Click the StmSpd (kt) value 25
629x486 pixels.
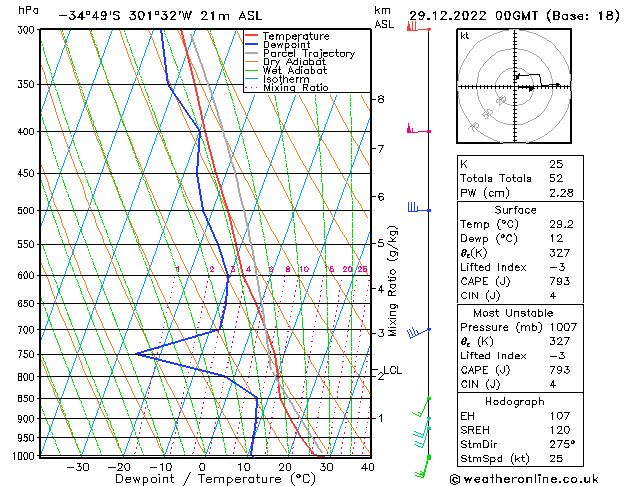(x=556, y=458)
